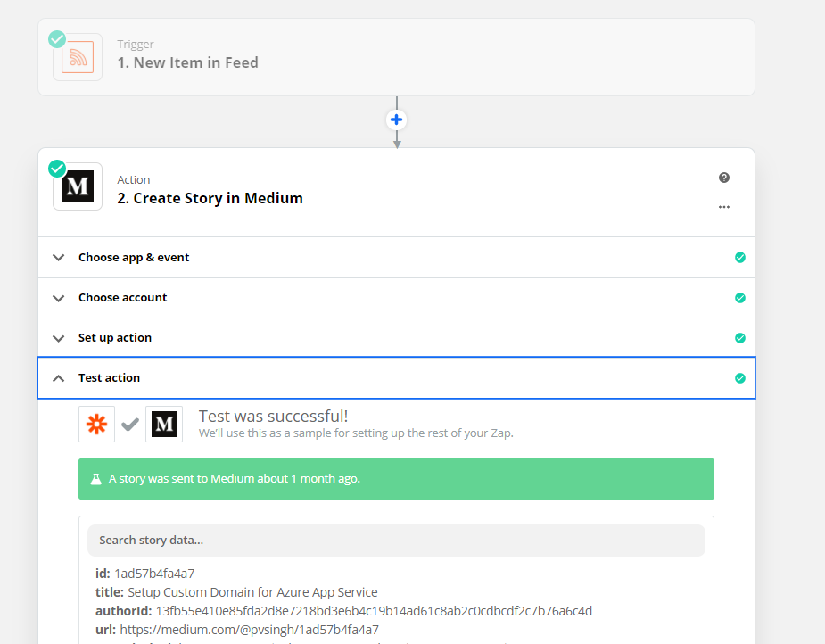Click the Medium logo in action header
The width and height of the screenshot is (825, 644).
(x=78, y=186)
